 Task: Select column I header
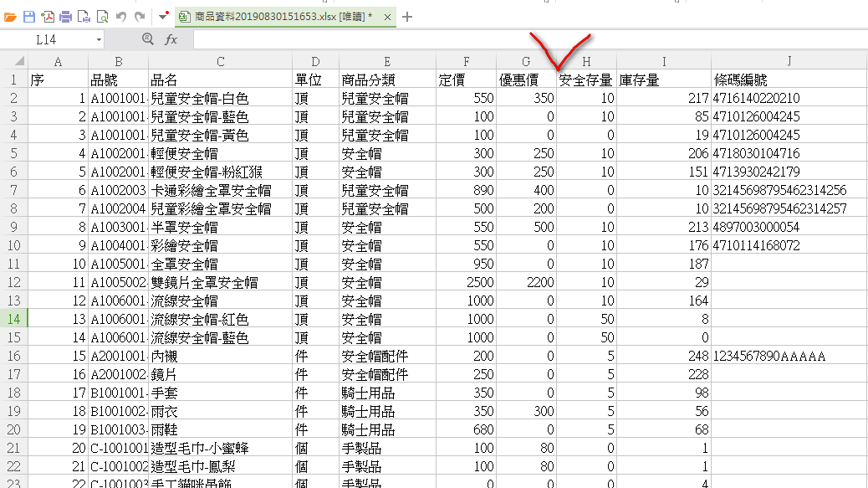tap(664, 61)
